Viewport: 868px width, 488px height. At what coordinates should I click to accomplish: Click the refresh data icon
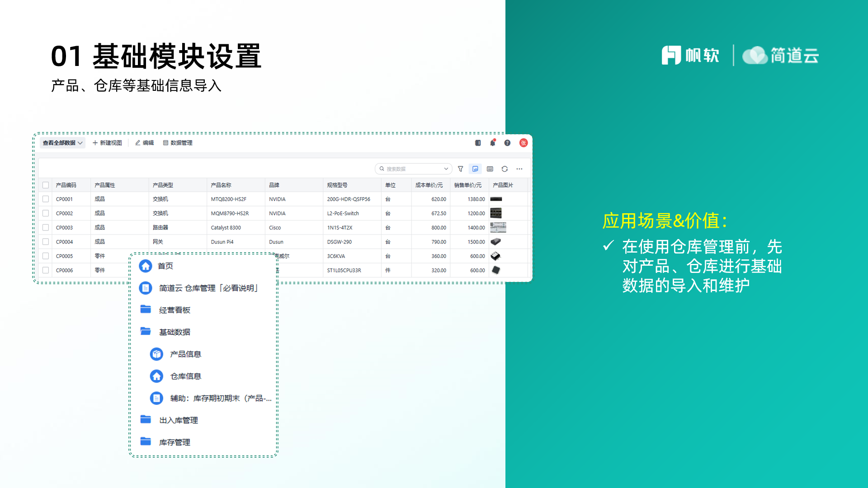(505, 169)
